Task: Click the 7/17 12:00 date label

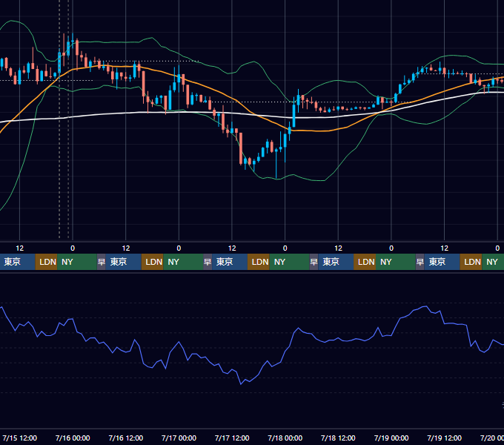Action: tap(232, 438)
